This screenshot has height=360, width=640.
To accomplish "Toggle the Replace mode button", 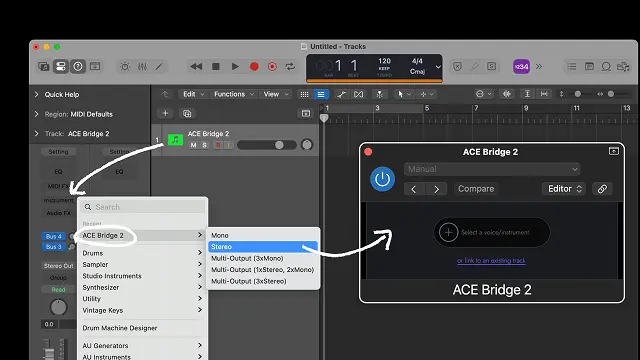I will pos(458,67).
